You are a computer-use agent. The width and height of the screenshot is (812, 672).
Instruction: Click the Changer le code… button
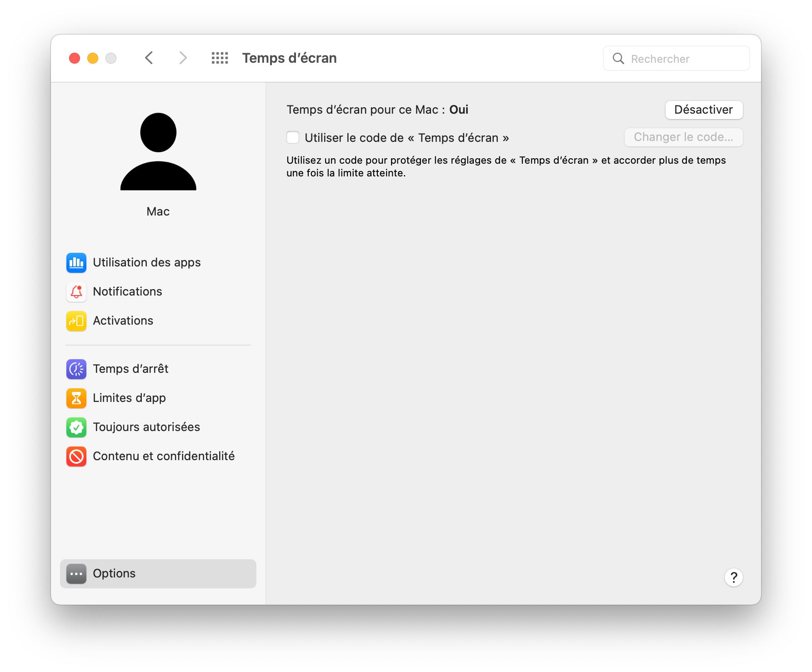coord(683,137)
